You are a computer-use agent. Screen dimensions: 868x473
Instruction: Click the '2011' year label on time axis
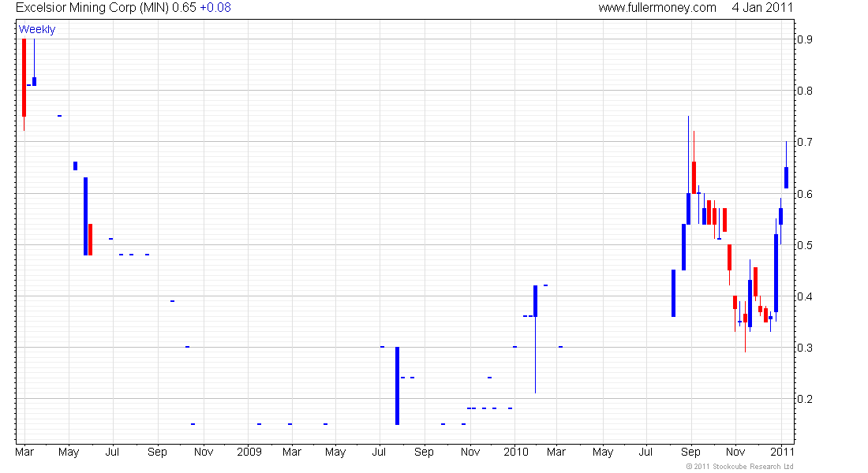[782, 452]
